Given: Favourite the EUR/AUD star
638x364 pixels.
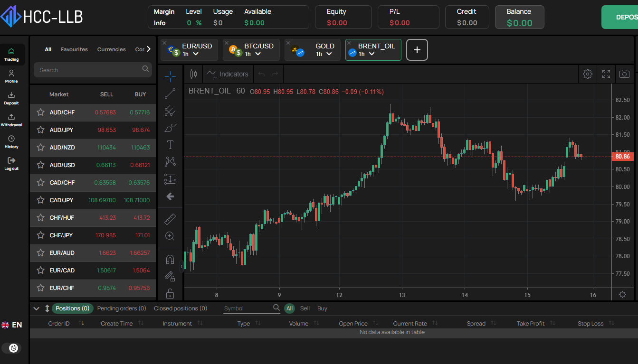Looking at the screenshot, I should click(40, 253).
